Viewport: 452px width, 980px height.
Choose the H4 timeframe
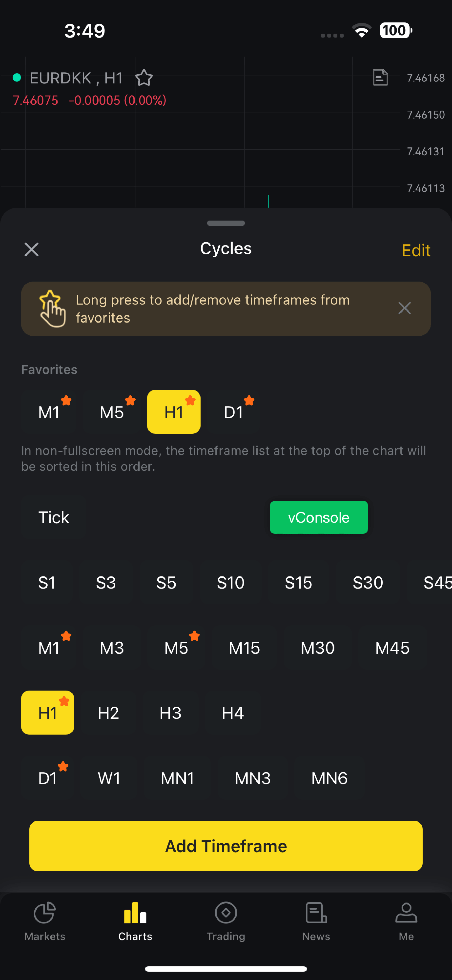[233, 713]
